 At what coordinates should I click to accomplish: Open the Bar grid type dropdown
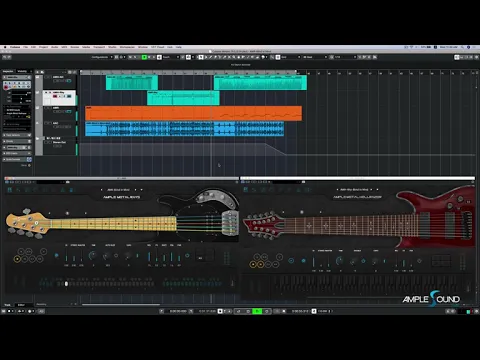[x=315, y=57]
